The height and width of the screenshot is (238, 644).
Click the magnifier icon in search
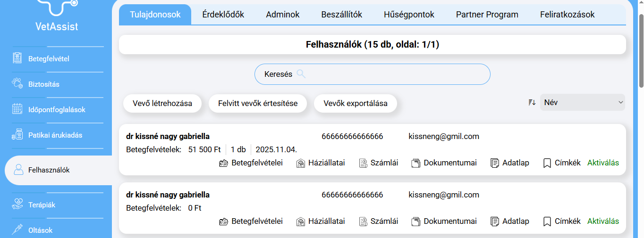click(301, 74)
